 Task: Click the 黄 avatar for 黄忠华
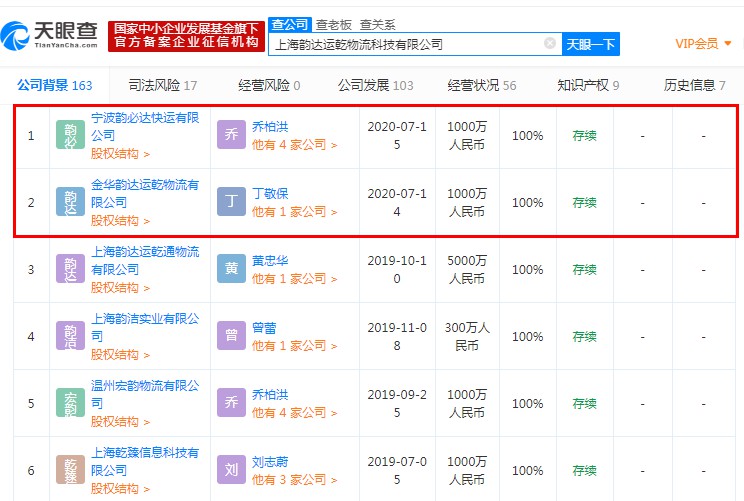[x=231, y=269]
